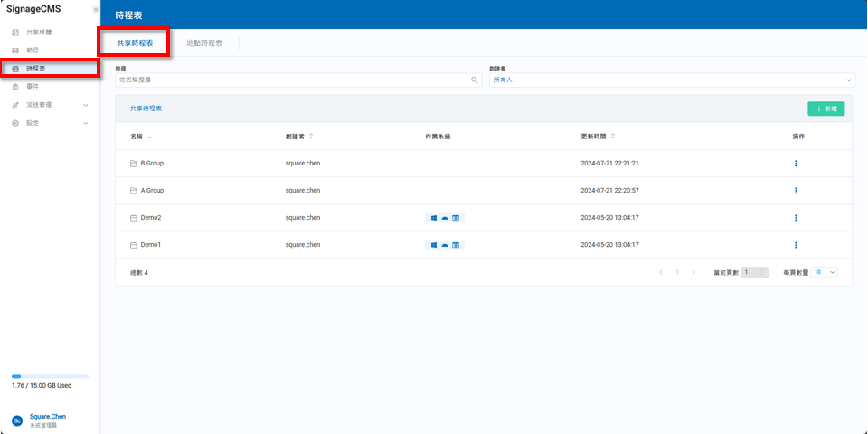
Task: Open the 創建者 filter dropdown (所有人)
Action: (x=671, y=80)
